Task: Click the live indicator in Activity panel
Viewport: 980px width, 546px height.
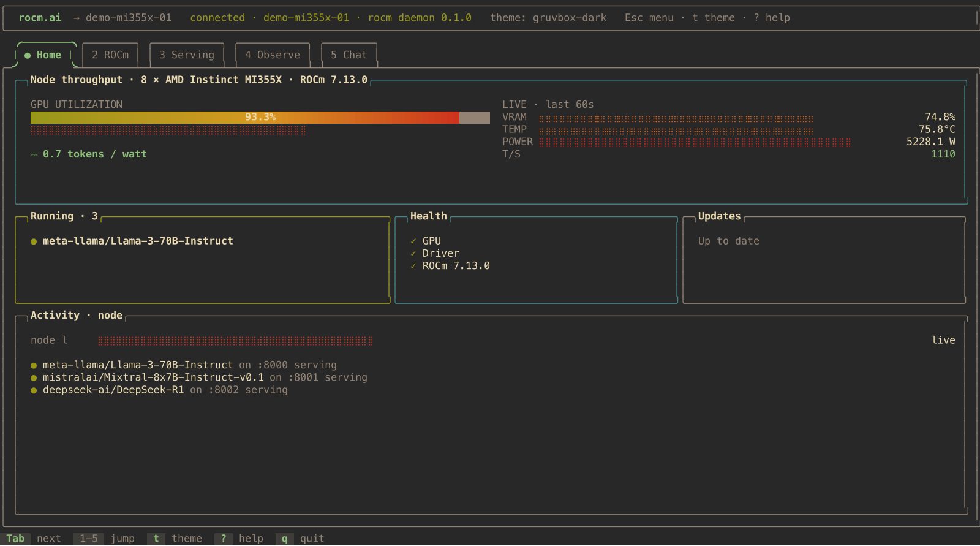Action: click(943, 340)
